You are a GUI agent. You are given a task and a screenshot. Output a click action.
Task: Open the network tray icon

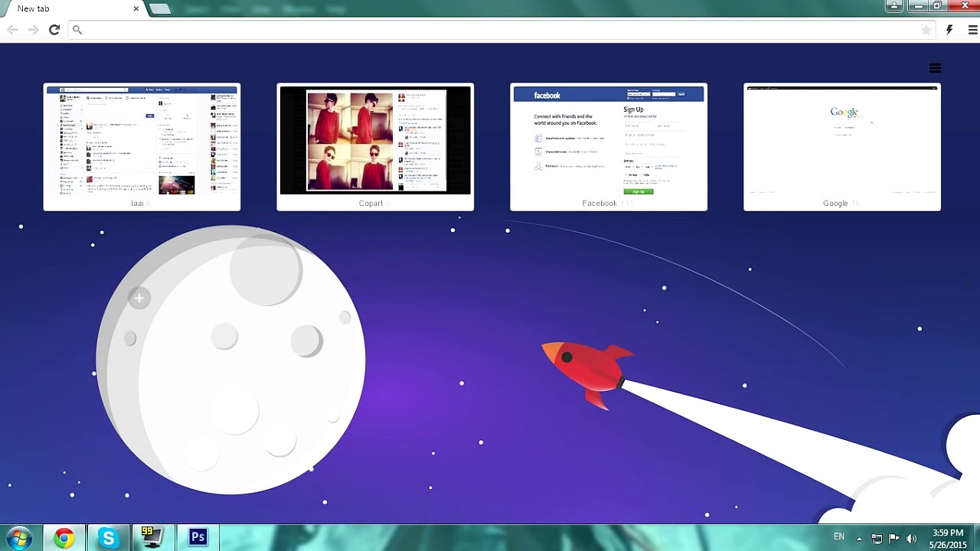click(877, 539)
